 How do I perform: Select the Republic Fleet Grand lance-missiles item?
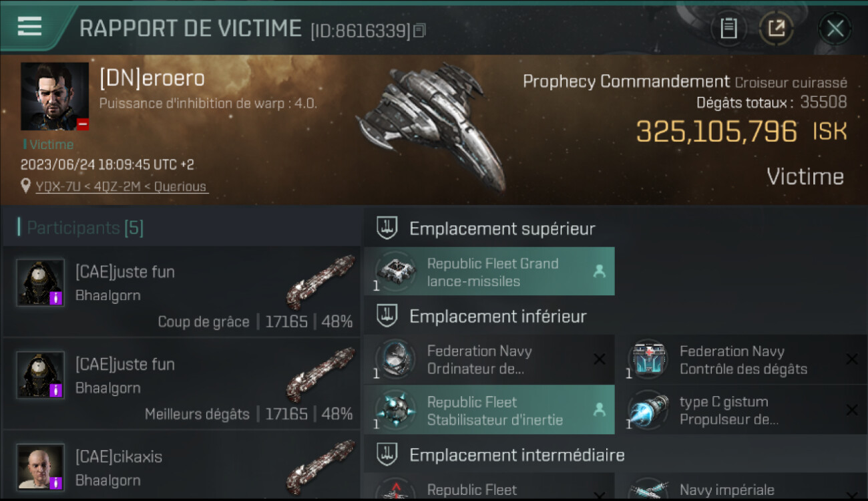(x=489, y=272)
